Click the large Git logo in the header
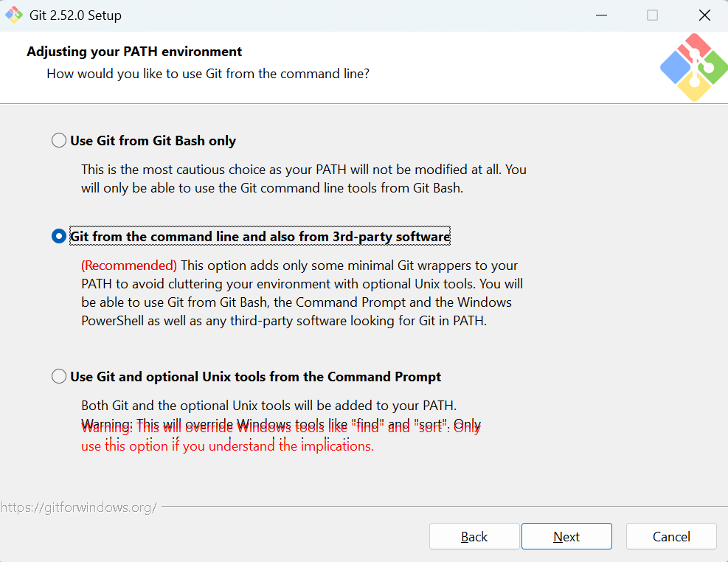This screenshot has height=562, width=728. (x=694, y=67)
